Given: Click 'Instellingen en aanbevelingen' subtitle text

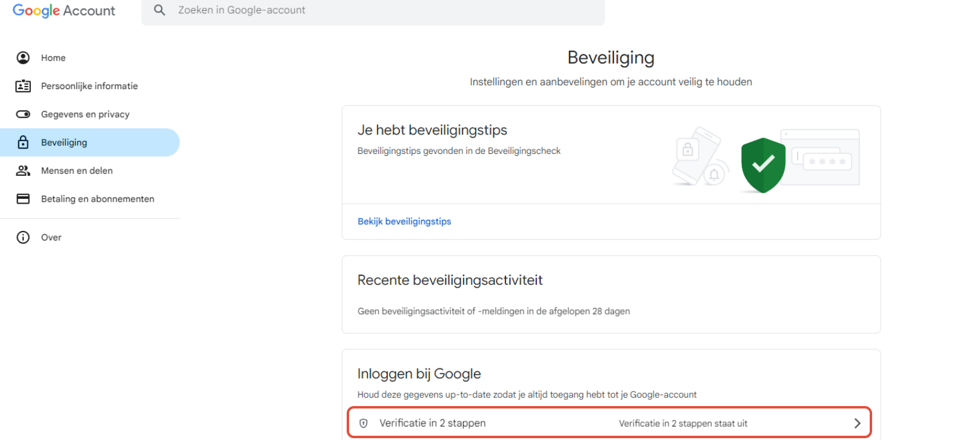Looking at the screenshot, I should pos(611,82).
